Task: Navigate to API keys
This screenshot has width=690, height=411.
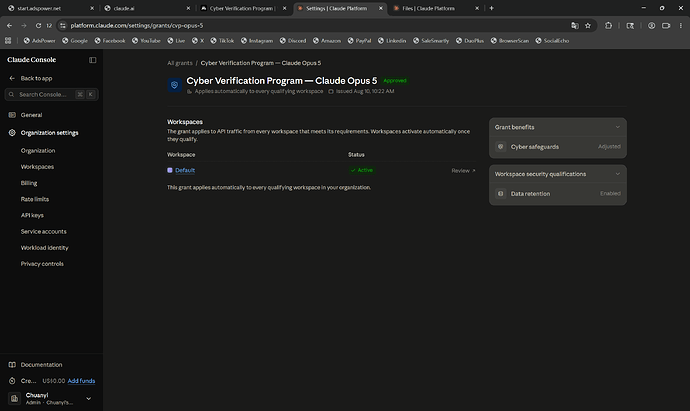Action: 32,215
